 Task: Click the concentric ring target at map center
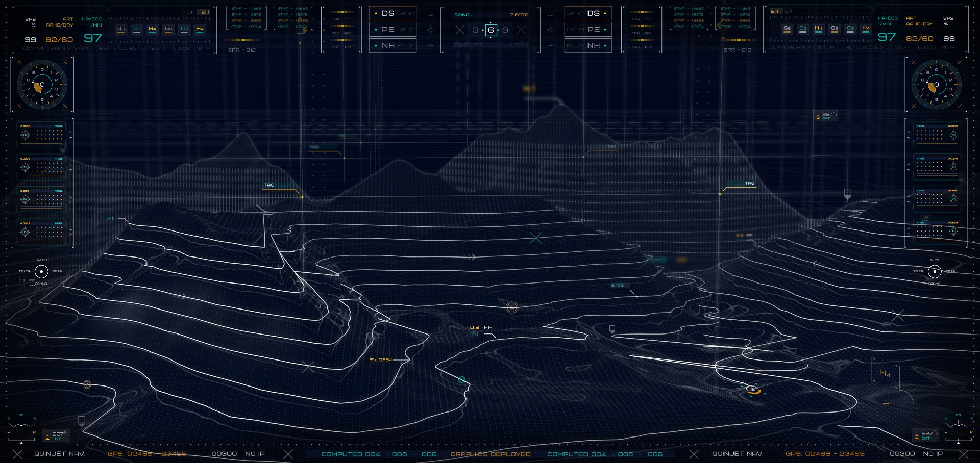coord(511,307)
